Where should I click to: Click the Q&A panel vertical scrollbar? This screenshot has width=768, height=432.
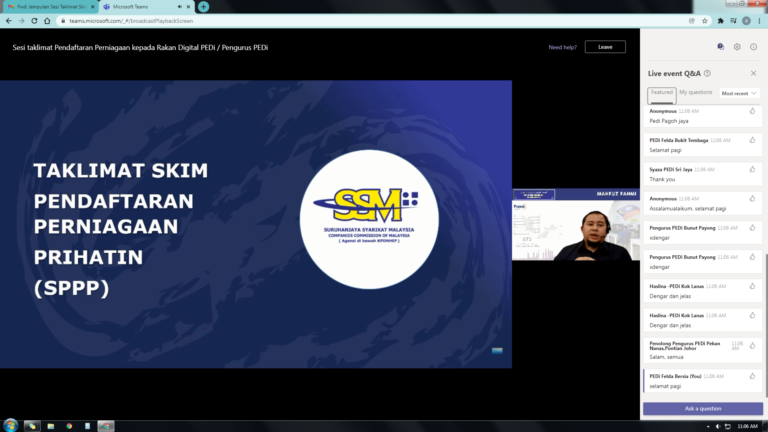(765, 300)
